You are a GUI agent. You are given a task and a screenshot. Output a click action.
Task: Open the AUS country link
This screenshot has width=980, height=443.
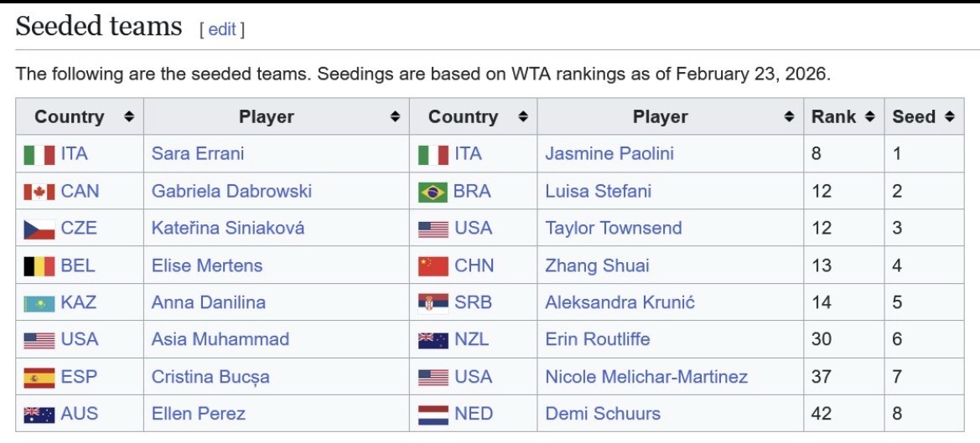80,414
